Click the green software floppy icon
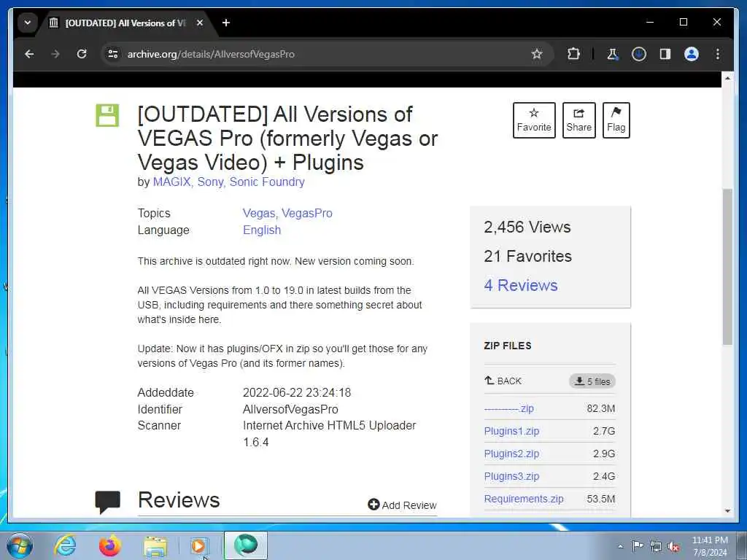747x560 pixels. [107, 115]
